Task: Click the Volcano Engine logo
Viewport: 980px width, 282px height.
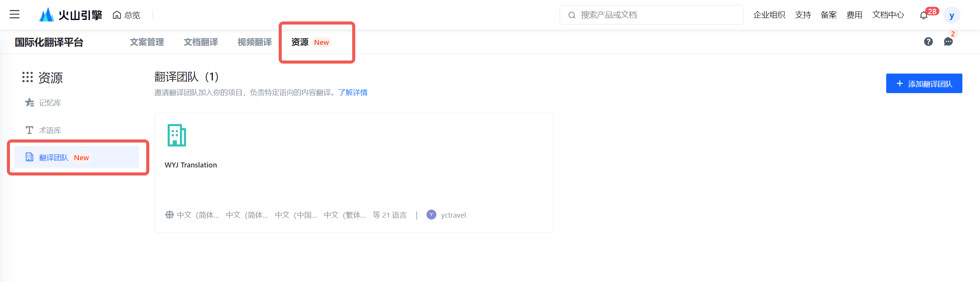Action: coord(71,15)
